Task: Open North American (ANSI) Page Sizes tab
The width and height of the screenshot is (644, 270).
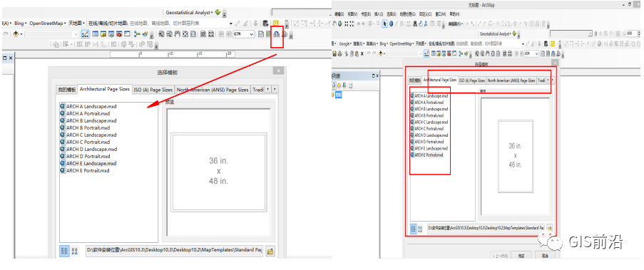Action: [x=213, y=89]
